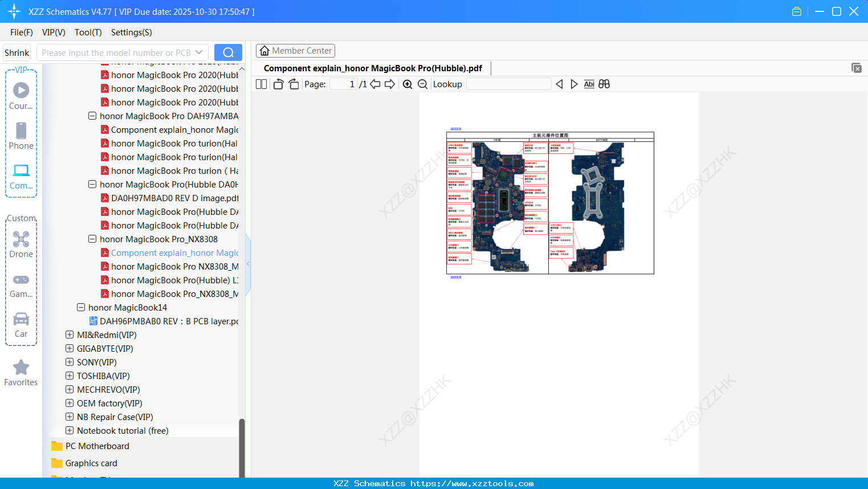The height and width of the screenshot is (489, 868).
Task: Collapse the honor MagicBook14 node
Action: pos(81,307)
